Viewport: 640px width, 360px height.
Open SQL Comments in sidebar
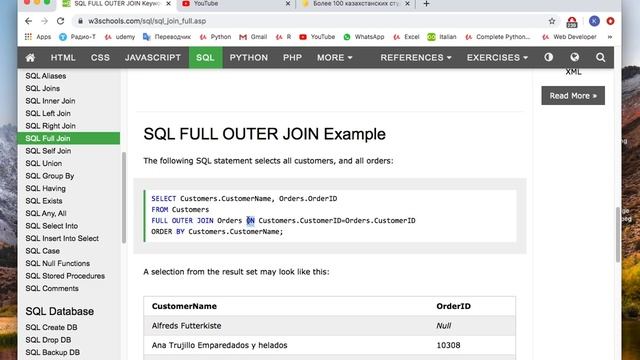52,288
